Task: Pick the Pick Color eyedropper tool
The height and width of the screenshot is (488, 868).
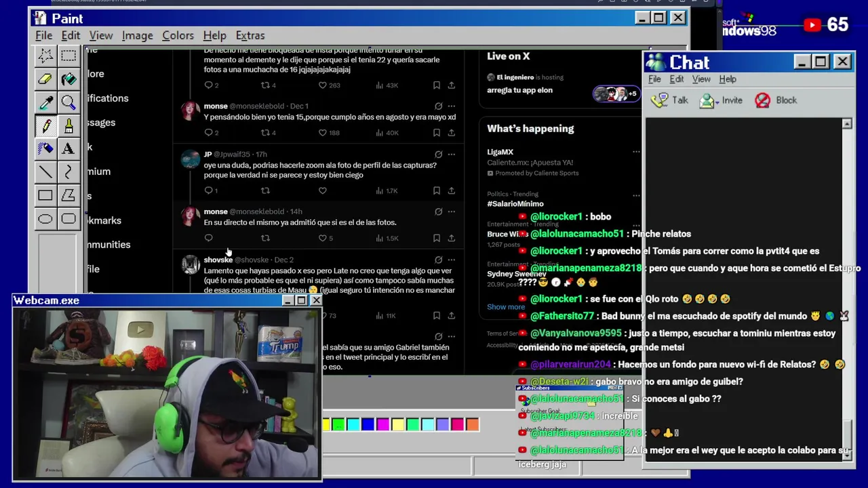Action: point(45,103)
